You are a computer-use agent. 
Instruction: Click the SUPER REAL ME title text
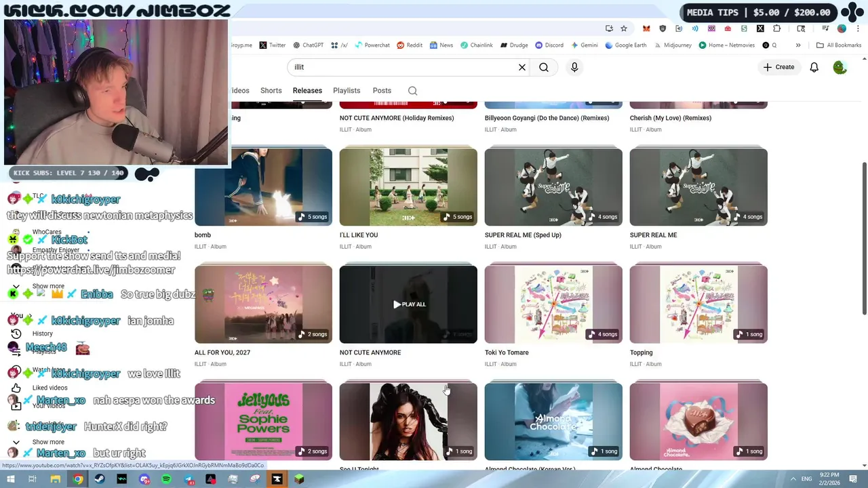[653, 235]
